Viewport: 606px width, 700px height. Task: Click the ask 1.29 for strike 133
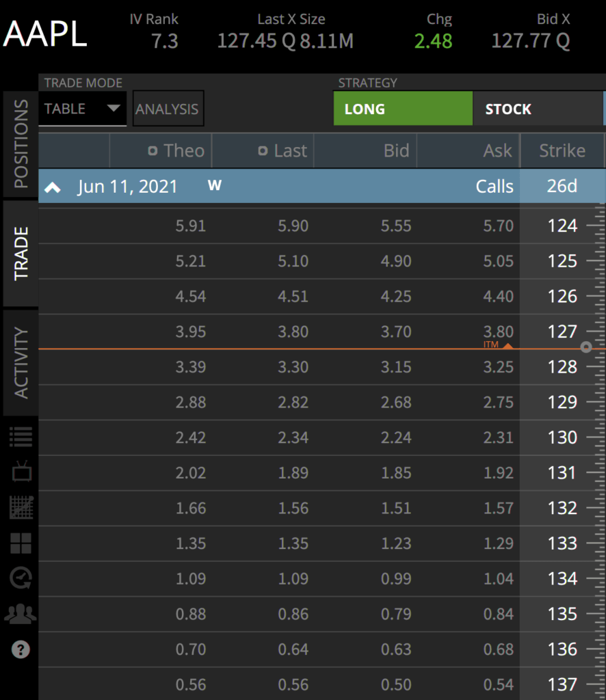coord(499,543)
